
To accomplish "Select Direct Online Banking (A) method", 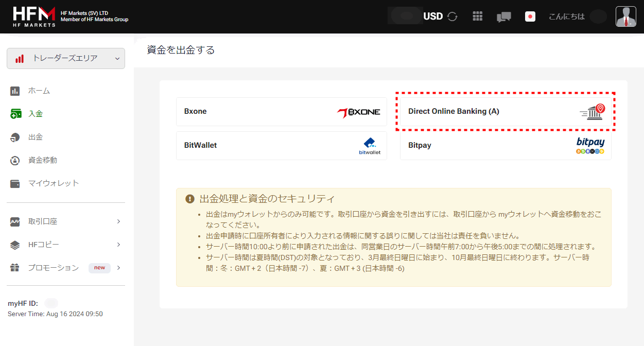I will [506, 112].
